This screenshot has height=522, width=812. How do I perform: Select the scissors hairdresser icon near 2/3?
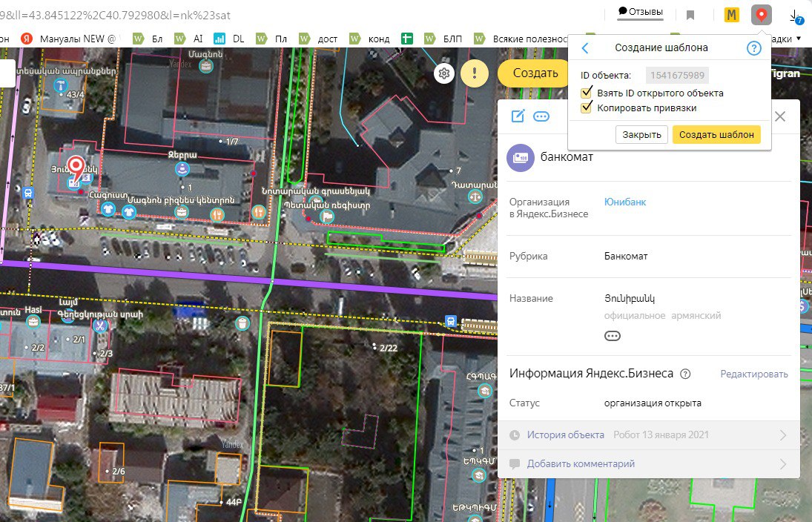point(100,326)
